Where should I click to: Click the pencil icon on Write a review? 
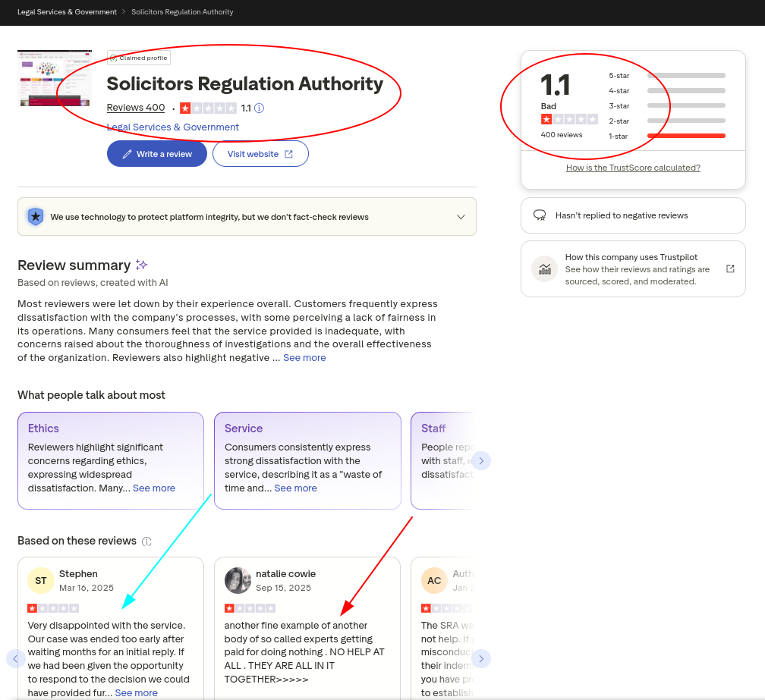(x=127, y=153)
